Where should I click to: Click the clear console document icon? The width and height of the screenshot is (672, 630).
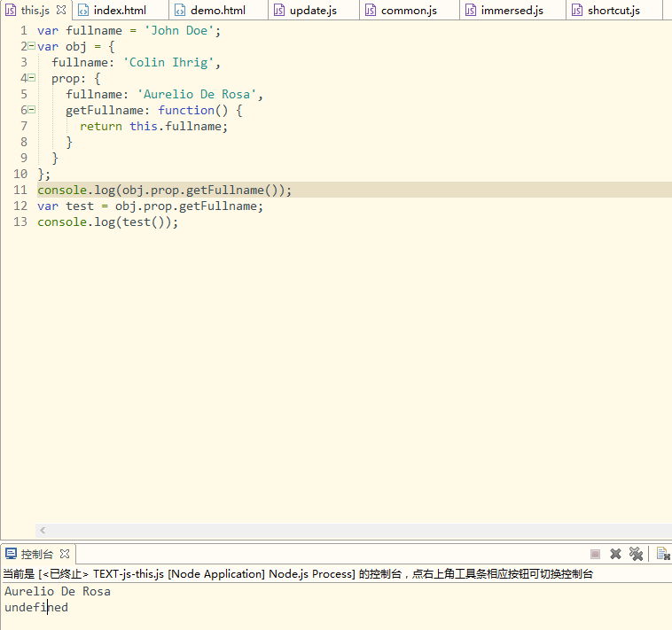pyautogui.click(x=663, y=554)
